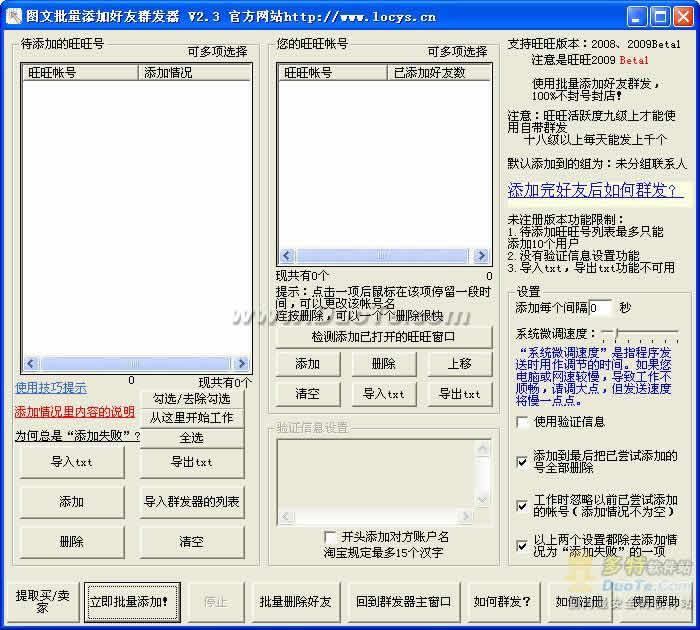Click 添加 in 待添加的旺旺号 panel

click(x=71, y=502)
